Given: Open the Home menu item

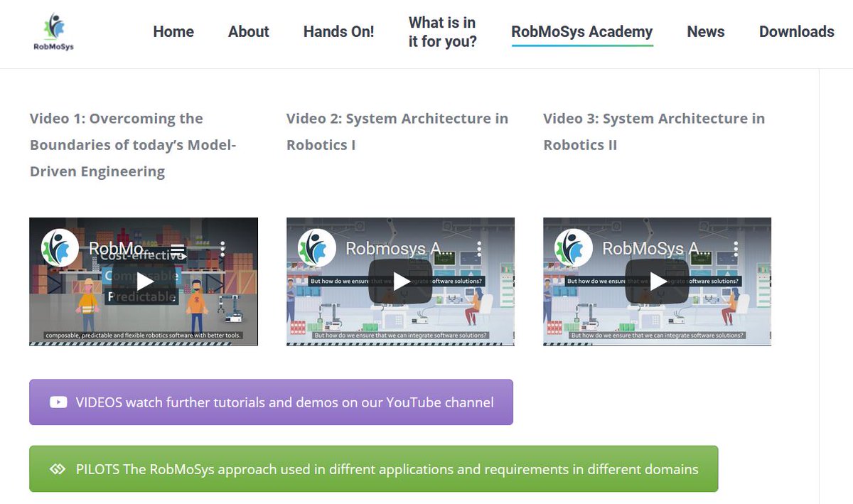Looking at the screenshot, I should (173, 32).
